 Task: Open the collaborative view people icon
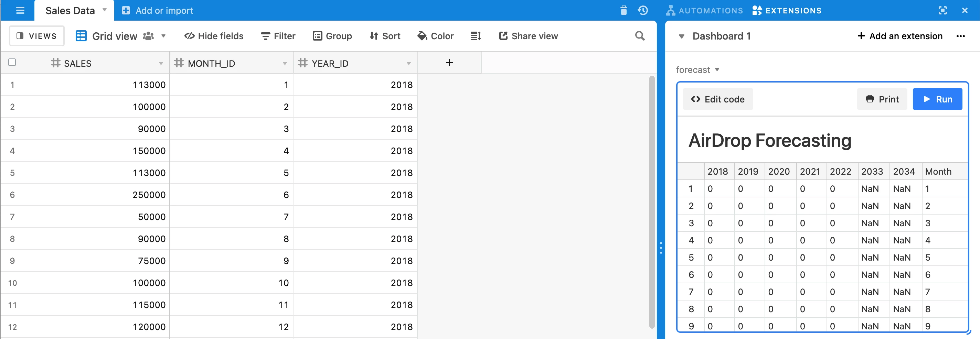point(148,36)
